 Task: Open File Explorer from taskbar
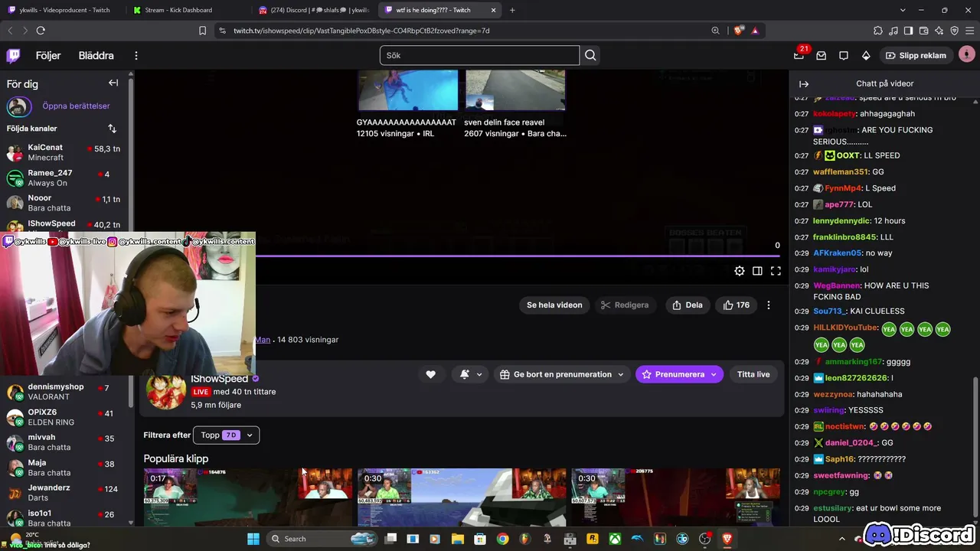pos(459,539)
